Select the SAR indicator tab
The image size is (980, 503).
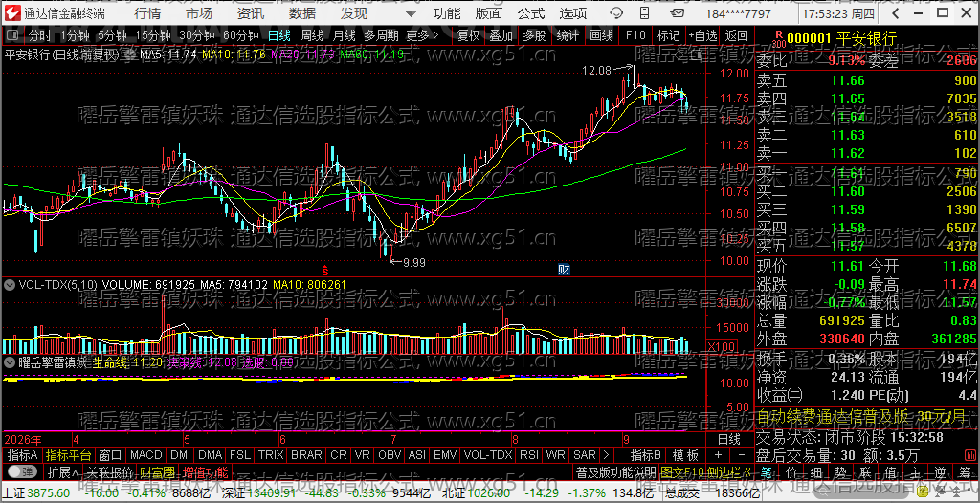pos(585,455)
